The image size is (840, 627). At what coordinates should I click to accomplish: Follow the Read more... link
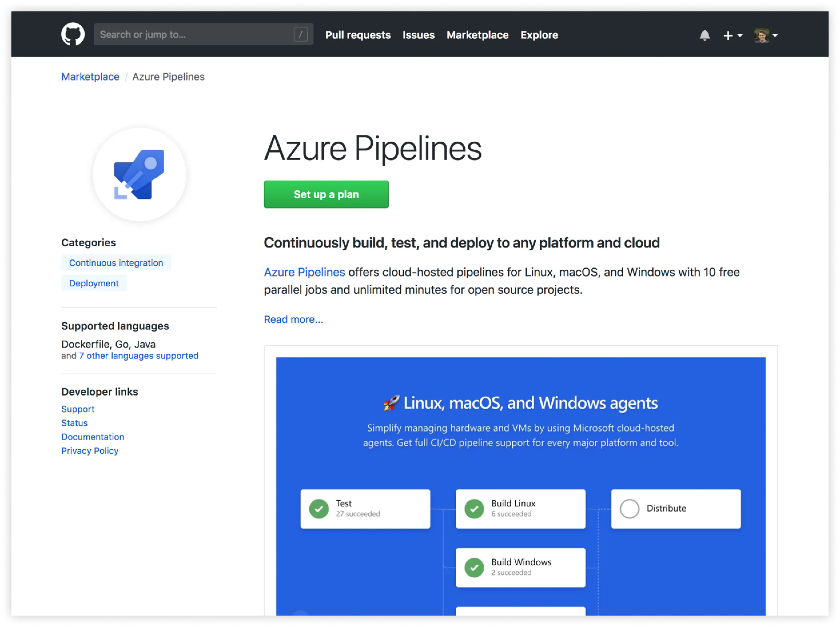(x=294, y=319)
